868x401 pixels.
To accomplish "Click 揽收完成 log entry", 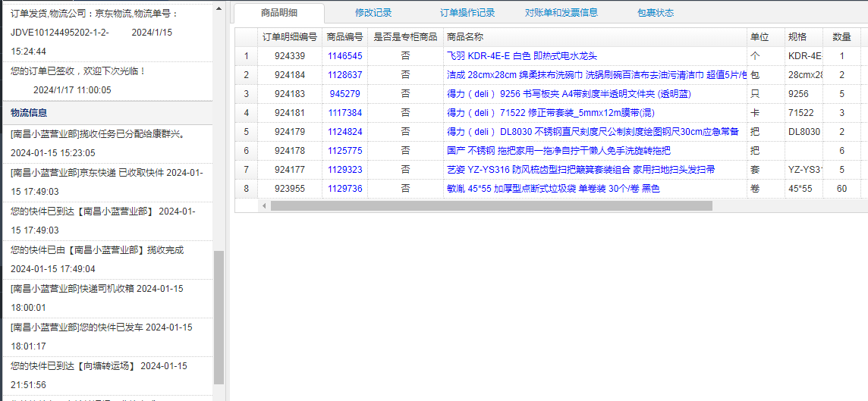I will click(108, 259).
